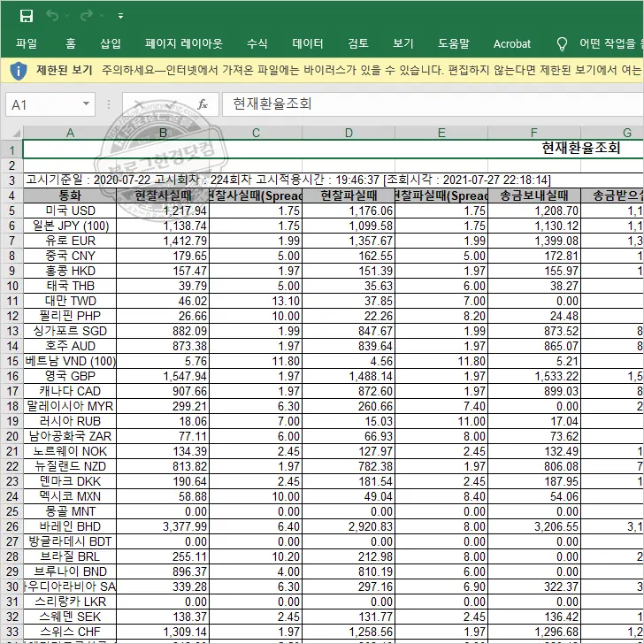Click the Save icon in quick access toolbar
This screenshot has width=644, height=644.
pos(26,16)
